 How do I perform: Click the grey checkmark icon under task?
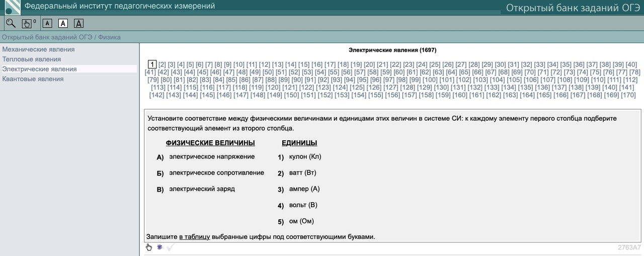[171, 247]
